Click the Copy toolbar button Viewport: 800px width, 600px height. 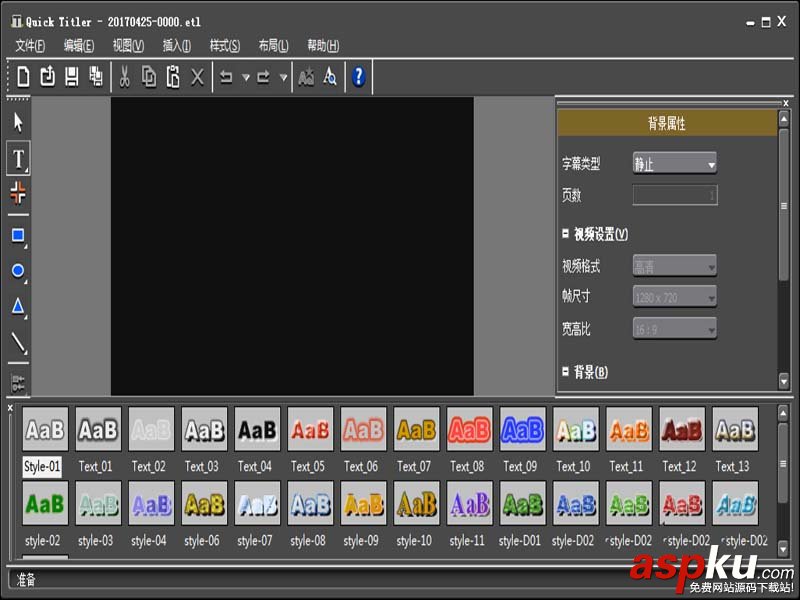tap(148, 76)
